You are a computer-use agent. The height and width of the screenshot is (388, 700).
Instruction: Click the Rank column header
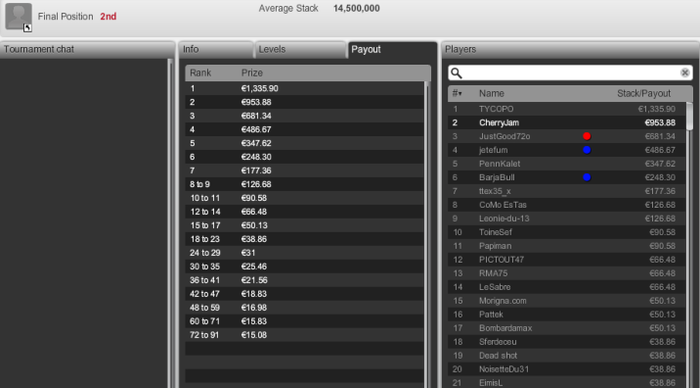click(x=200, y=73)
